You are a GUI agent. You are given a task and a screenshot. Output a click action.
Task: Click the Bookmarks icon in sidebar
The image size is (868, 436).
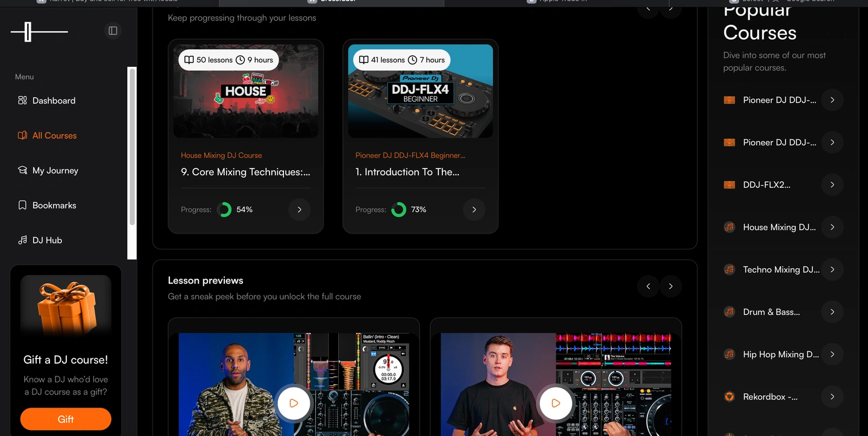pos(22,205)
